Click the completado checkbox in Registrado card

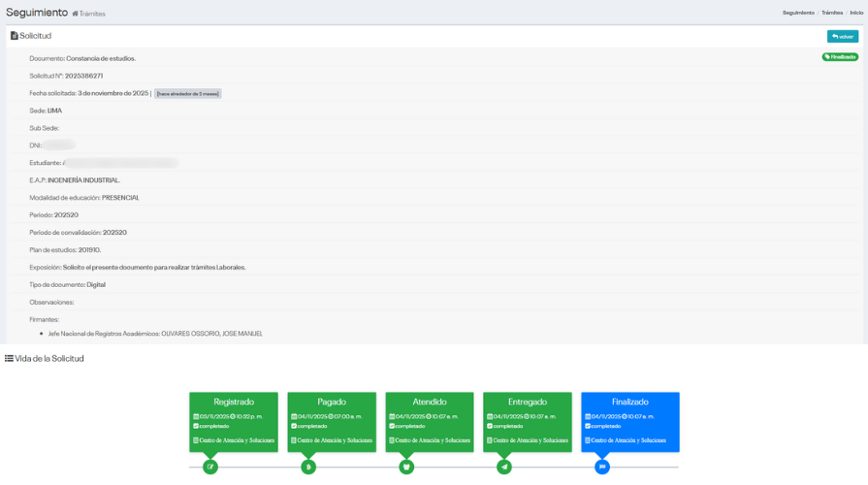point(196,426)
